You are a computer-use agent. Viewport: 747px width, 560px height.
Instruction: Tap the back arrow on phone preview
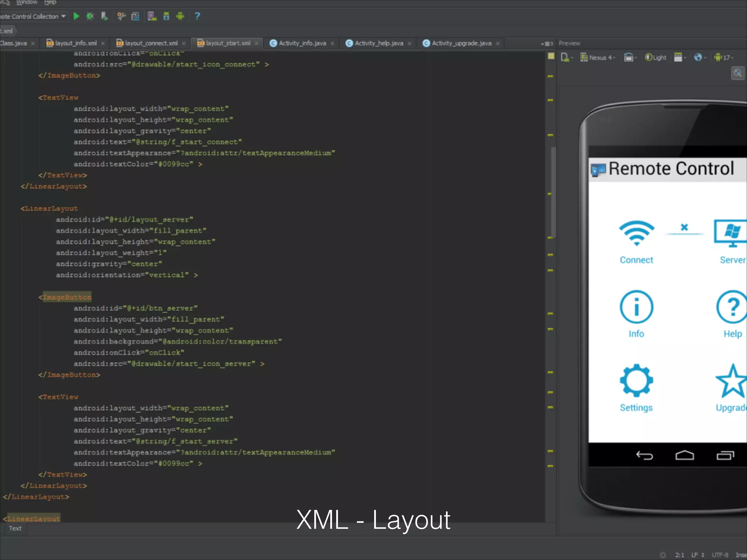coord(645,455)
